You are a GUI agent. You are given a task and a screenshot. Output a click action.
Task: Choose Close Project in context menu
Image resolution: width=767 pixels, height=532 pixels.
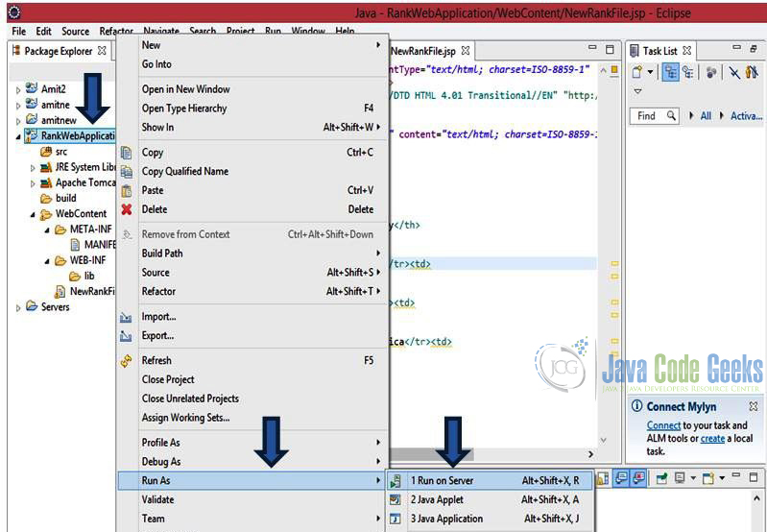252,379
